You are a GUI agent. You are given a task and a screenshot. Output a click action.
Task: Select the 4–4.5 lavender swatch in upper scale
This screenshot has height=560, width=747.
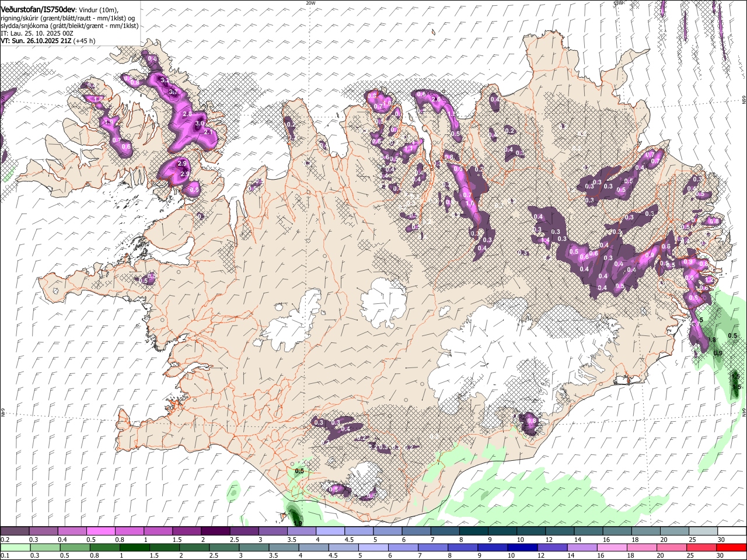pyautogui.click(x=330, y=531)
